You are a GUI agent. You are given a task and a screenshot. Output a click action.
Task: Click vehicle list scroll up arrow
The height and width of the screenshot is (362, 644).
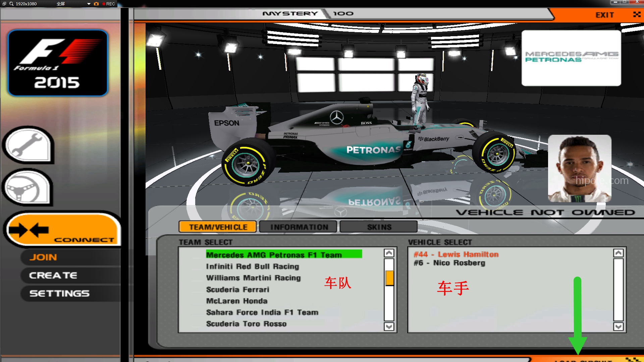pos(619,253)
